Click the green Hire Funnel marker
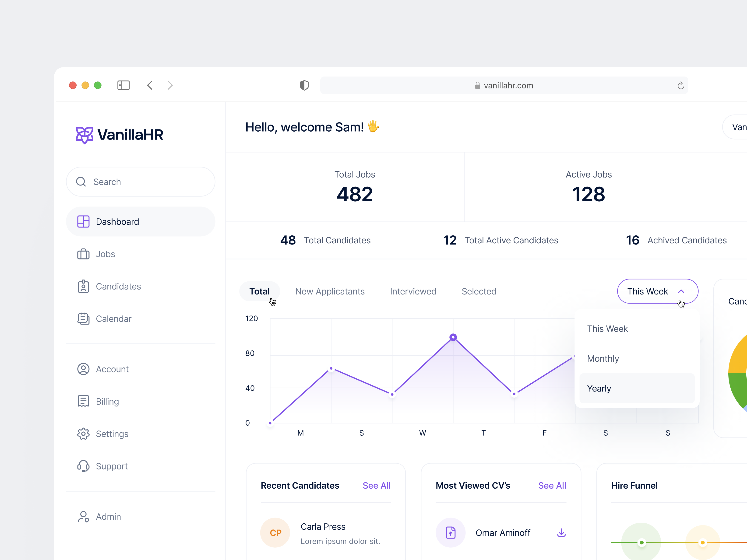Screen dimensions: 747x560 click(642, 543)
